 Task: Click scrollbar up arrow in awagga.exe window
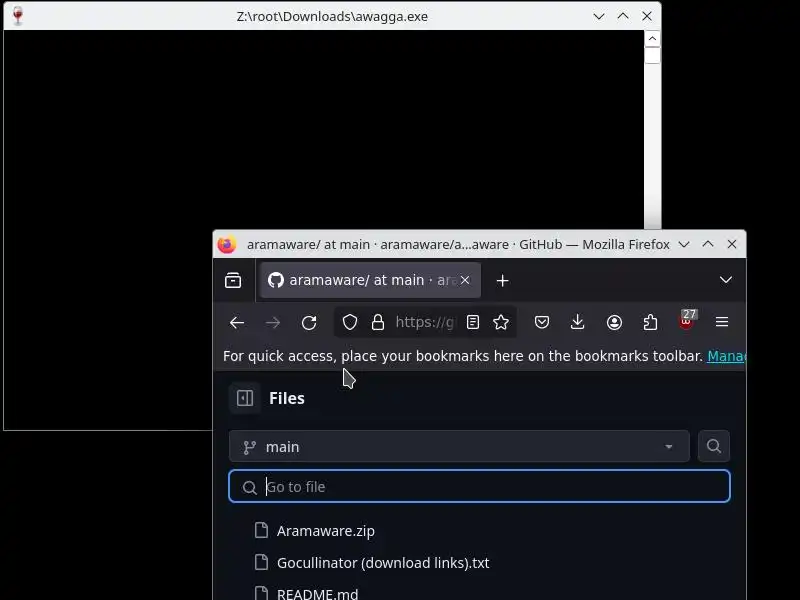point(652,39)
